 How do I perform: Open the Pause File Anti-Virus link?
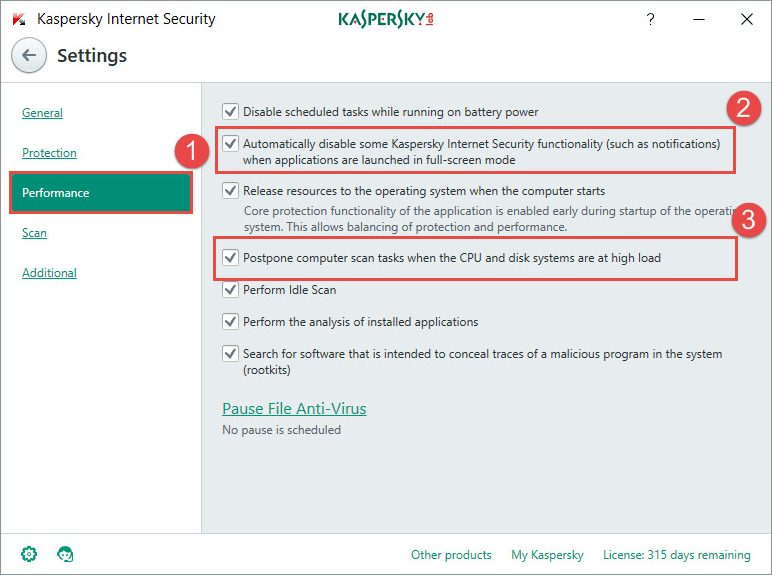point(294,408)
